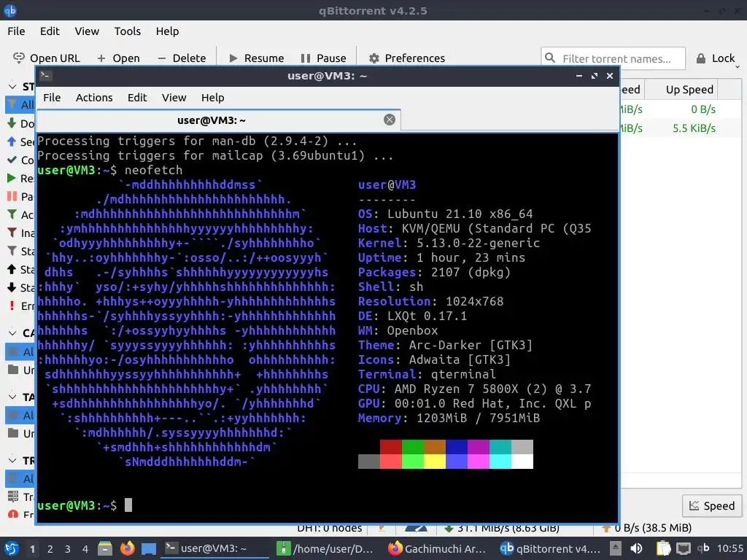Select Stalled Downloading black down arrow
This screenshot has height=560, width=747.
(x=12, y=287)
